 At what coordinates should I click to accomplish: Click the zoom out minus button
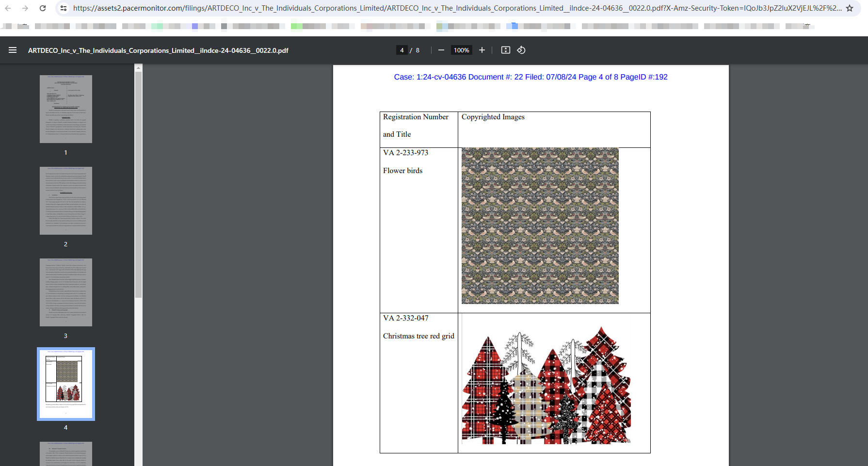pyautogui.click(x=441, y=50)
